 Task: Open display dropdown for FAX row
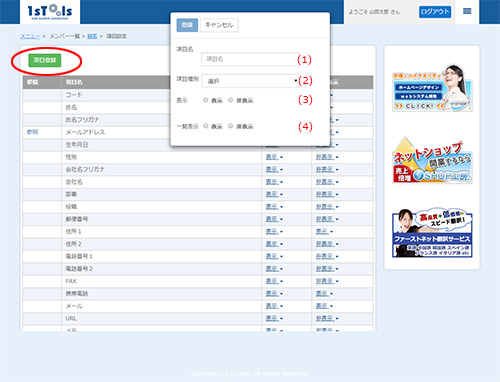coord(274,281)
